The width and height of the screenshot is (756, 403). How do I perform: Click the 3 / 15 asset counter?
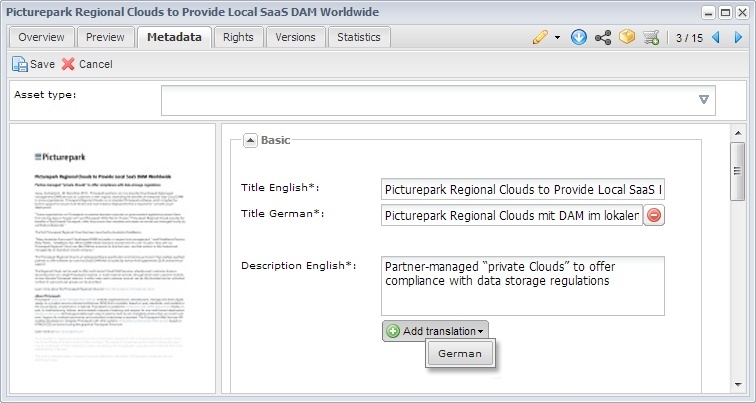click(689, 38)
